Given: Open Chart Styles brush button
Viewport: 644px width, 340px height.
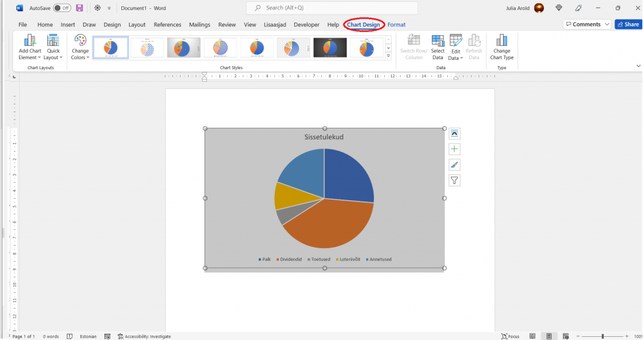Looking at the screenshot, I should [x=454, y=165].
